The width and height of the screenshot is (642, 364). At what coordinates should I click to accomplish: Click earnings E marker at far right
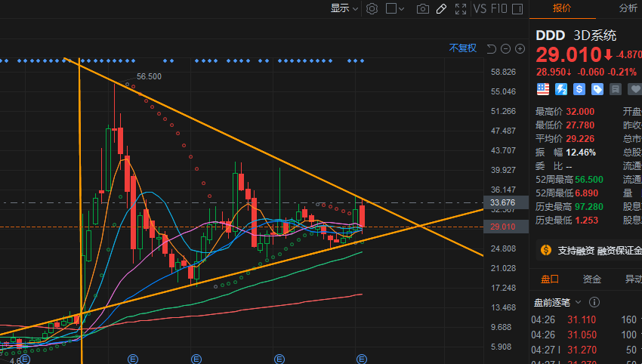click(x=362, y=359)
